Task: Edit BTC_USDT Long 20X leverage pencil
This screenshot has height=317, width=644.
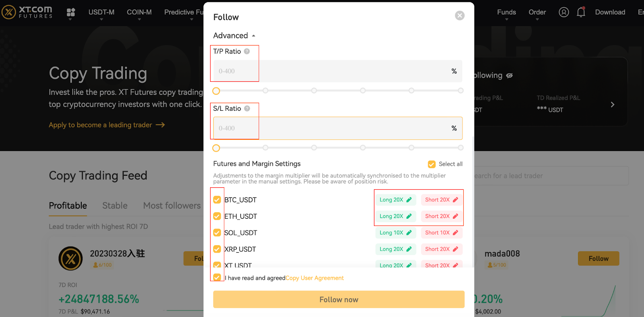Action: (409, 200)
